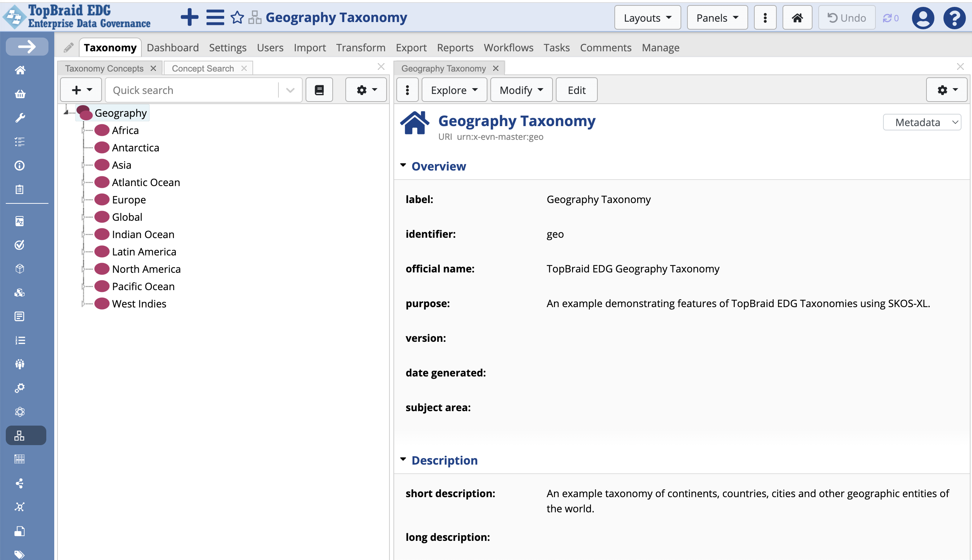Click the book icon next to Quick search
This screenshot has height=560, width=972.
319,90
